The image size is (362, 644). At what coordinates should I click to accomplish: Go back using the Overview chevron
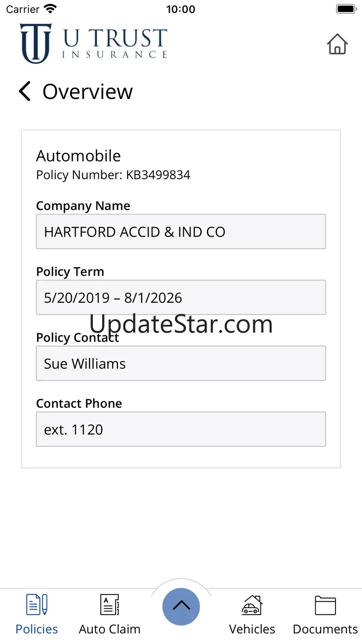coord(25,91)
